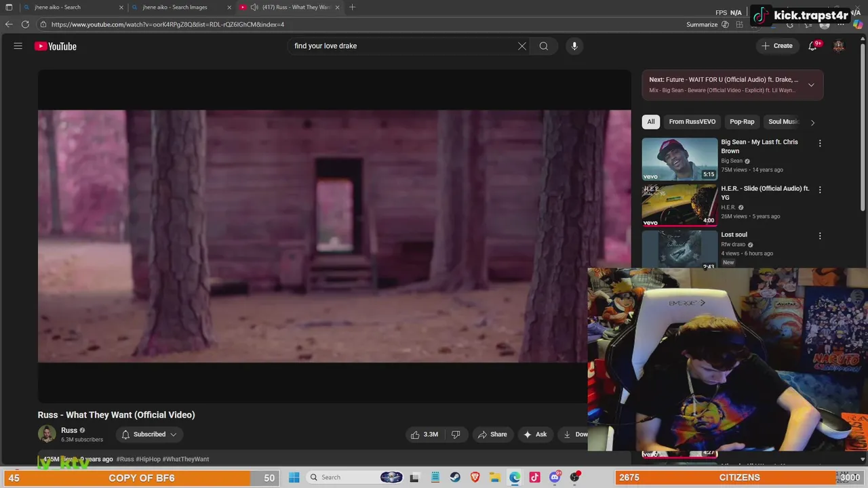
Task: Open Subscribed notification dropdown
Action: pos(149,434)
